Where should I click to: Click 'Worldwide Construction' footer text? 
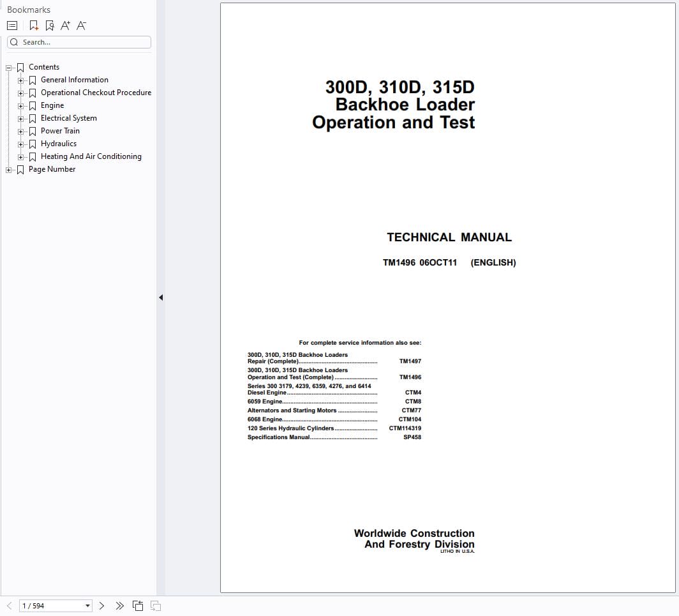(x=414, y=533)
